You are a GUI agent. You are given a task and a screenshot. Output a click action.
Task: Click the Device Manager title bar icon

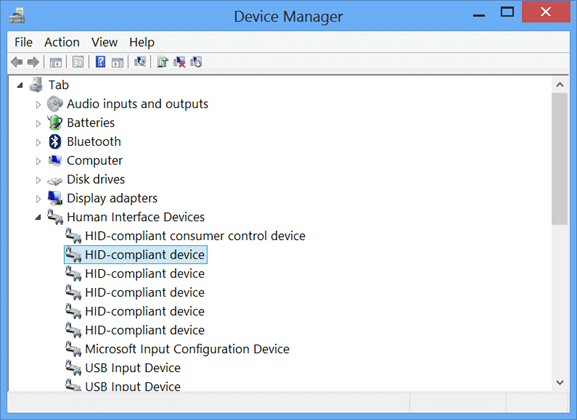coord(17,15)
